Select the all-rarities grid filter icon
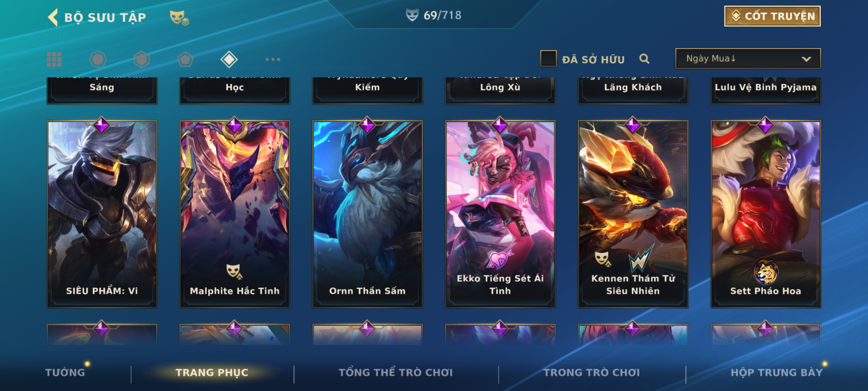 [54, 59]
